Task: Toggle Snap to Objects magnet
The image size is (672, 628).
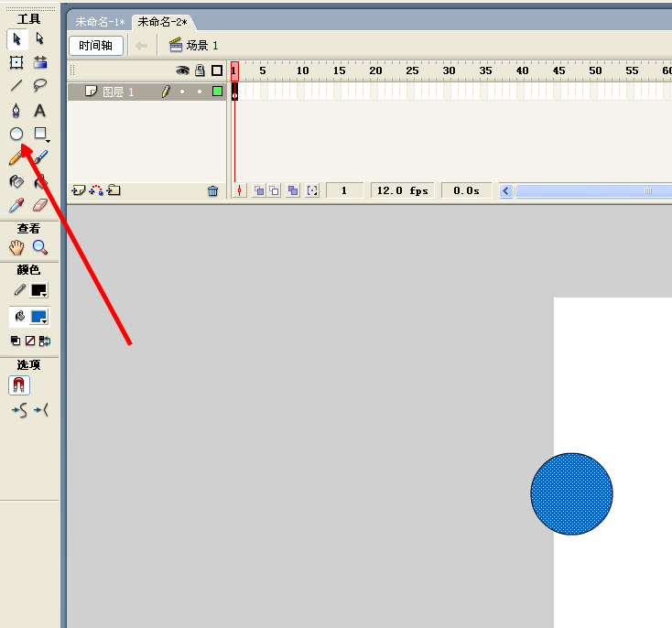Action: coord(19,384)
